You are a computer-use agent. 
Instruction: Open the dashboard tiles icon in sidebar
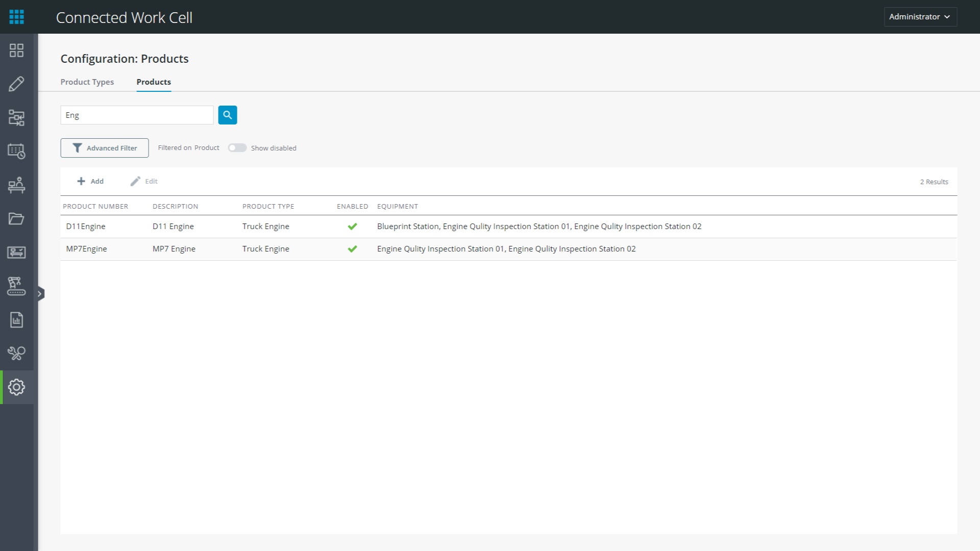[x=16, y=50]
